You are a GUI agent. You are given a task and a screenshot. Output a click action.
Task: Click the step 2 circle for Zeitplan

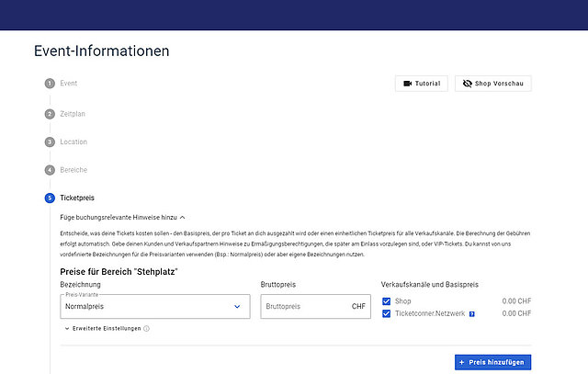coord(50,114)
